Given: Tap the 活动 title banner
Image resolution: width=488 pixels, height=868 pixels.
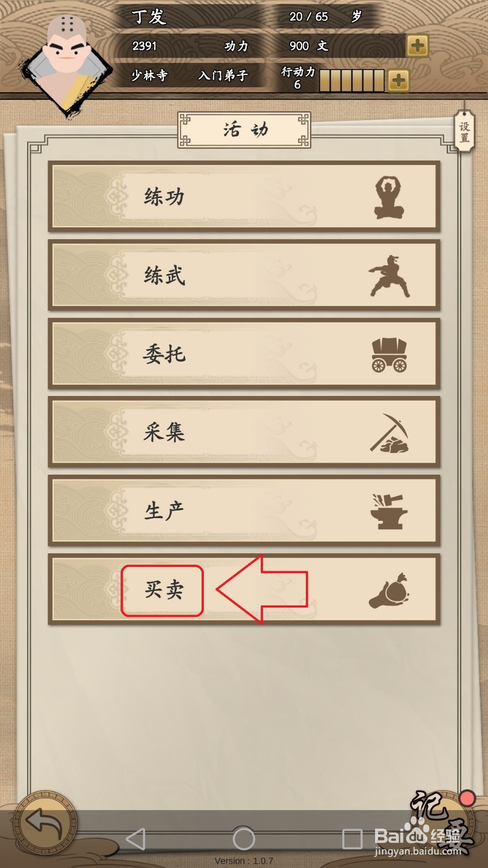Looking at the screenshot, I should tap(244, 130).
